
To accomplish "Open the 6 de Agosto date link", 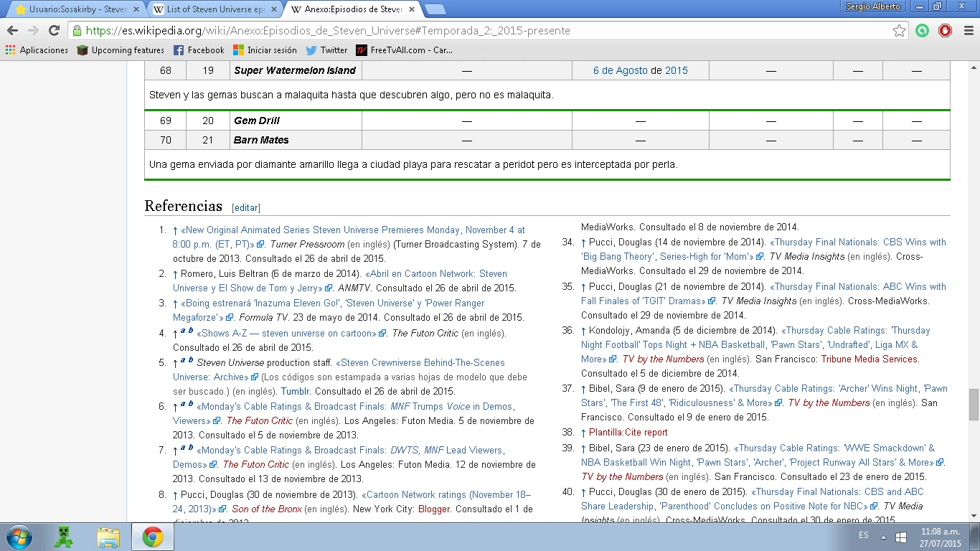I will (x=620, y=70).
